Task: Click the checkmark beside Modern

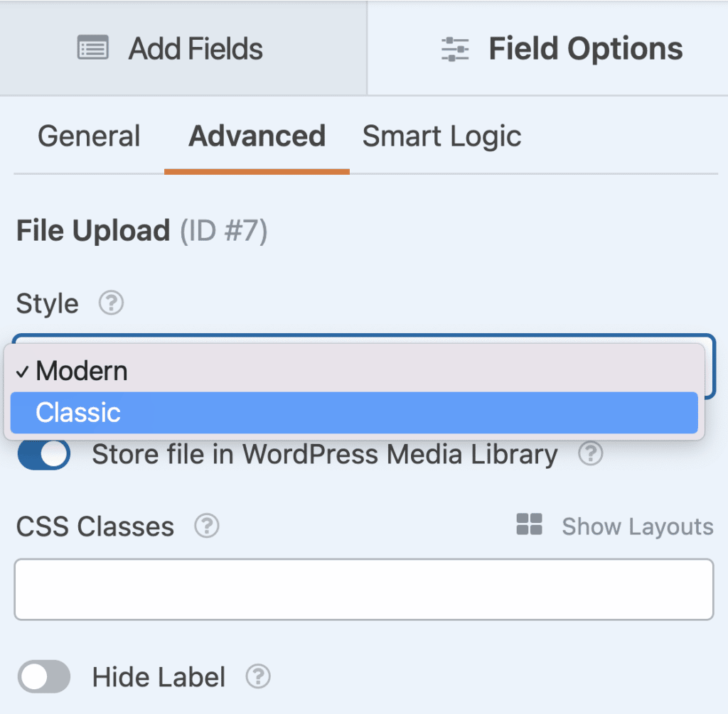Action: [23, 370]
